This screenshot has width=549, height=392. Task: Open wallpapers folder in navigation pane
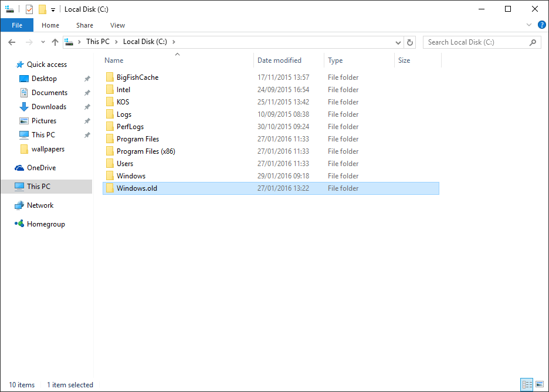(48, 149)
